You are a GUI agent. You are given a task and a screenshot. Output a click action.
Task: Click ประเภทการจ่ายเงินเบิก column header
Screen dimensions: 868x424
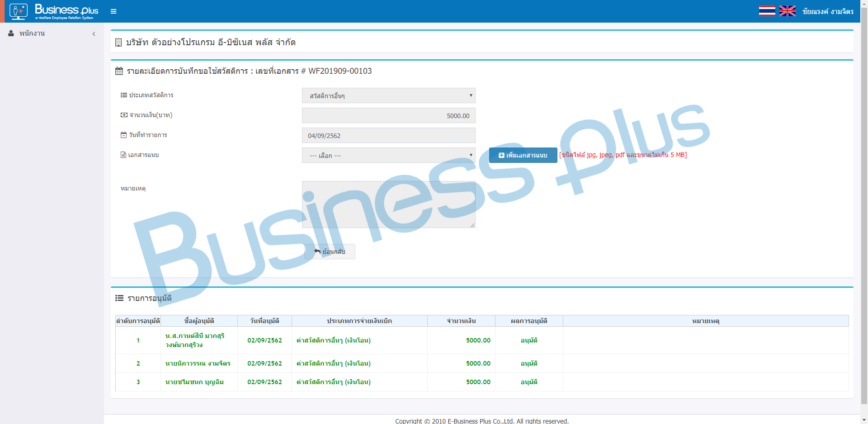point(359,321)
